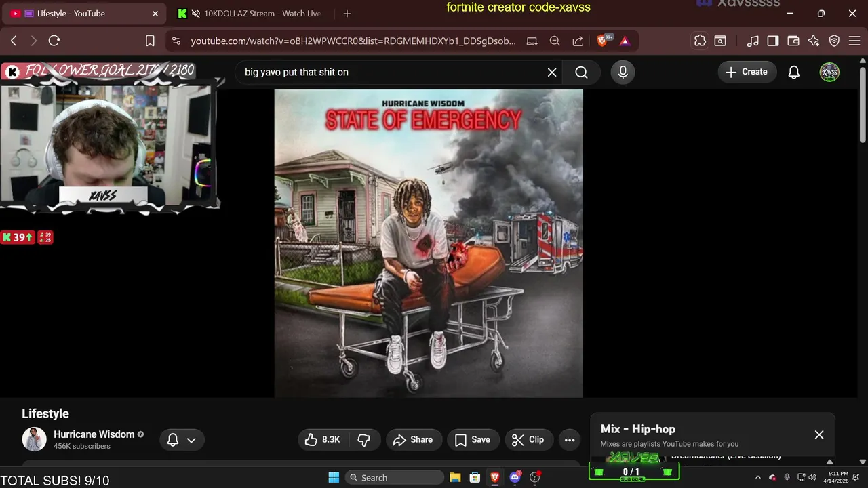
Task: Open the Brave Wallet icon
Action: click(793, 41)
